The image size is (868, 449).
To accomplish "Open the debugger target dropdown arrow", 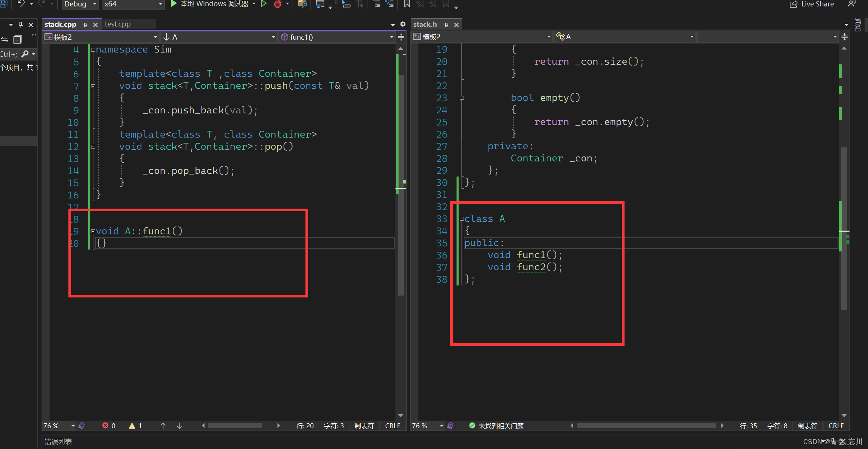I will click(254, 4).
